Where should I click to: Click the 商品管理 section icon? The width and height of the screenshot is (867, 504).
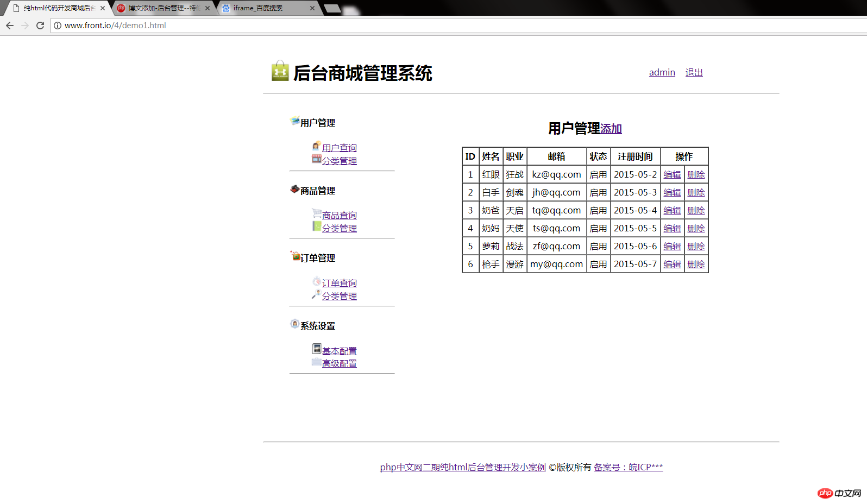coord(295,188)
